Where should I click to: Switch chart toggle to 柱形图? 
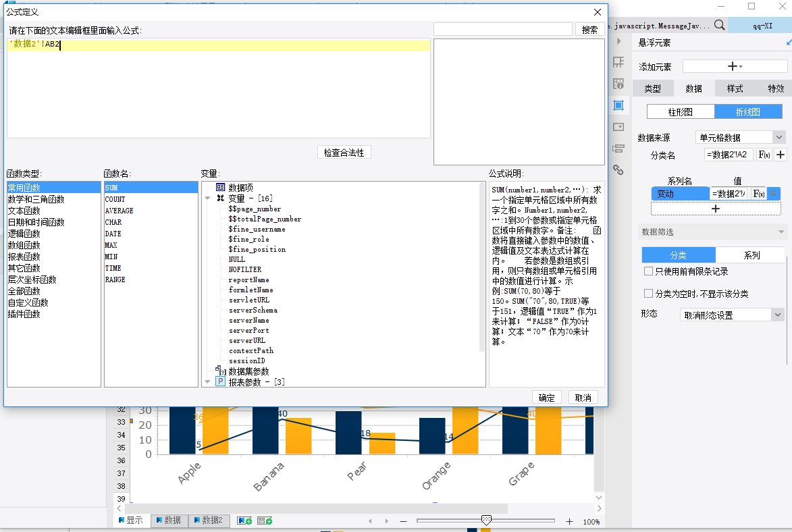point(681,111)
